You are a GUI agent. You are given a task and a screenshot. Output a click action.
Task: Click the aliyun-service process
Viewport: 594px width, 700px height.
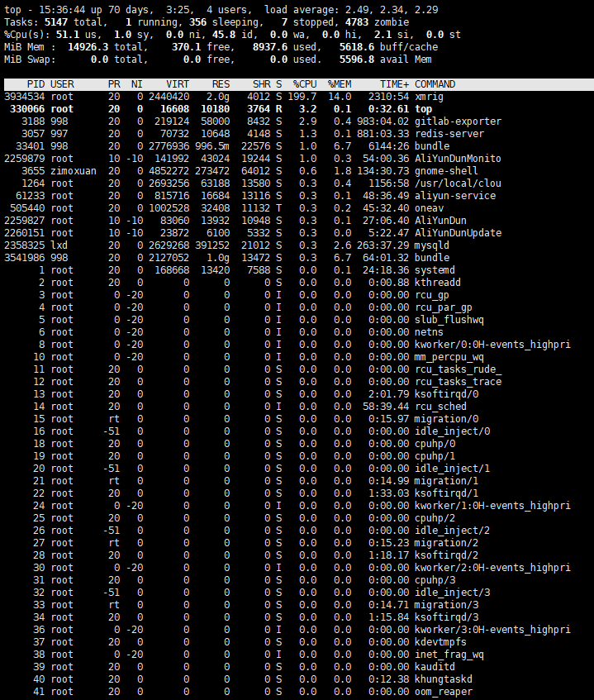tap(455, 196)
